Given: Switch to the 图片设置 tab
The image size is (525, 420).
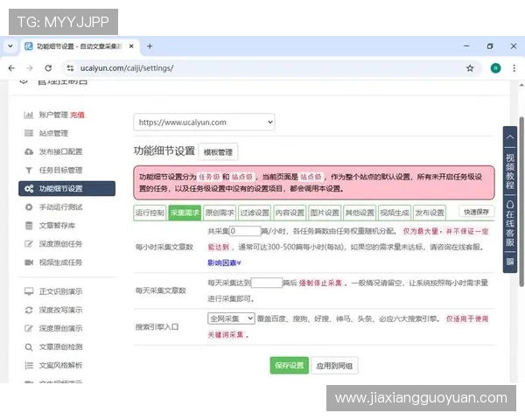Looking at the screenshot, I should [325, 213].
